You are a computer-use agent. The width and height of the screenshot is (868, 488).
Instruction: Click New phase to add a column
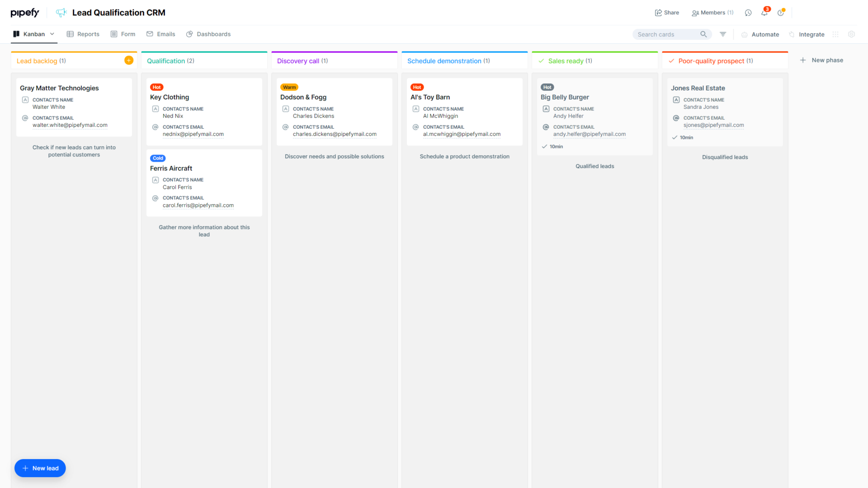(x=821, y=60)
